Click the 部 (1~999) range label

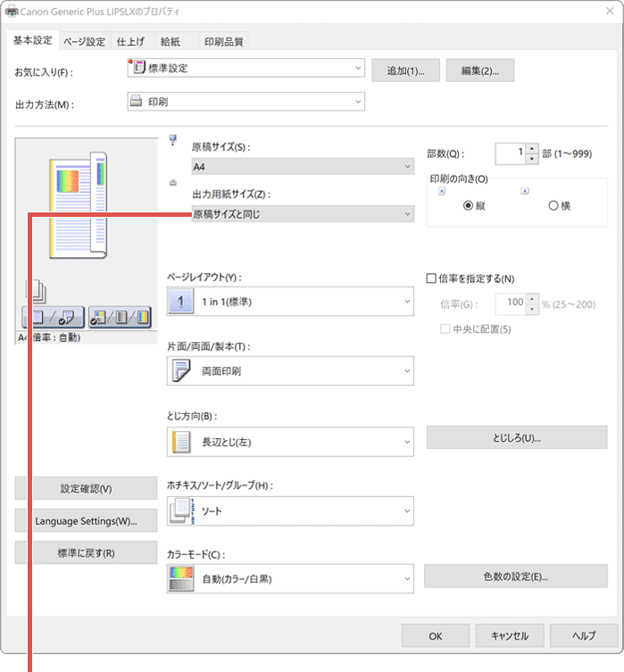(x=567, y=153)
